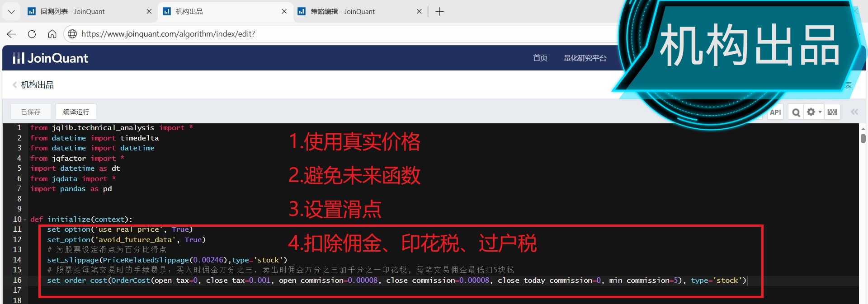Go back to previous page
Screen dimensions: 868x304
pos(12,34)
